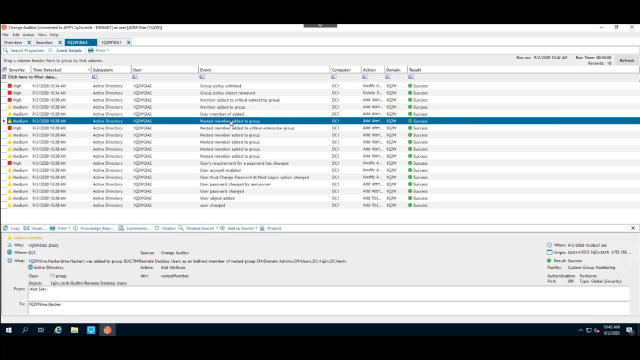Click Disable in the details toolbar
The height and width of the screenshot is (360, 640).
[165, 228]
